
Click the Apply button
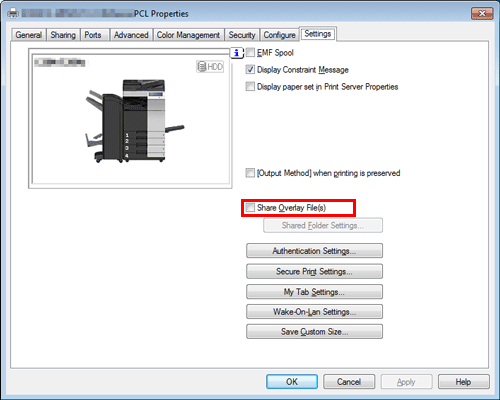407,382
